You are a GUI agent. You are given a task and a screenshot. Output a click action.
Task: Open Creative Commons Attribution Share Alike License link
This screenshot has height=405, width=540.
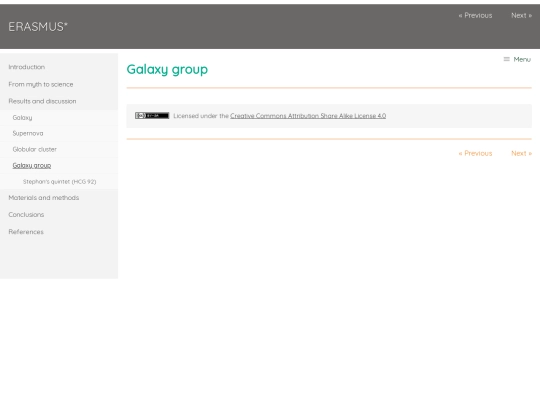point(308,116)
